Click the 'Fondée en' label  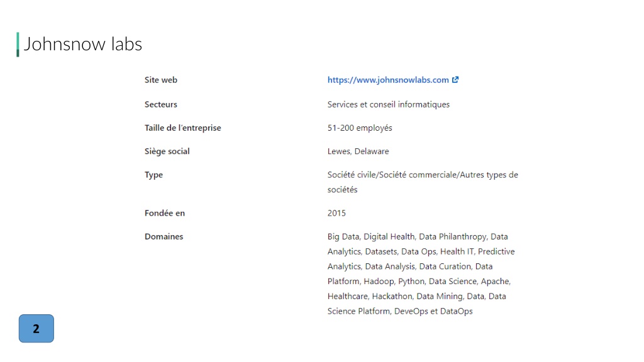click(x=164, y=213)
